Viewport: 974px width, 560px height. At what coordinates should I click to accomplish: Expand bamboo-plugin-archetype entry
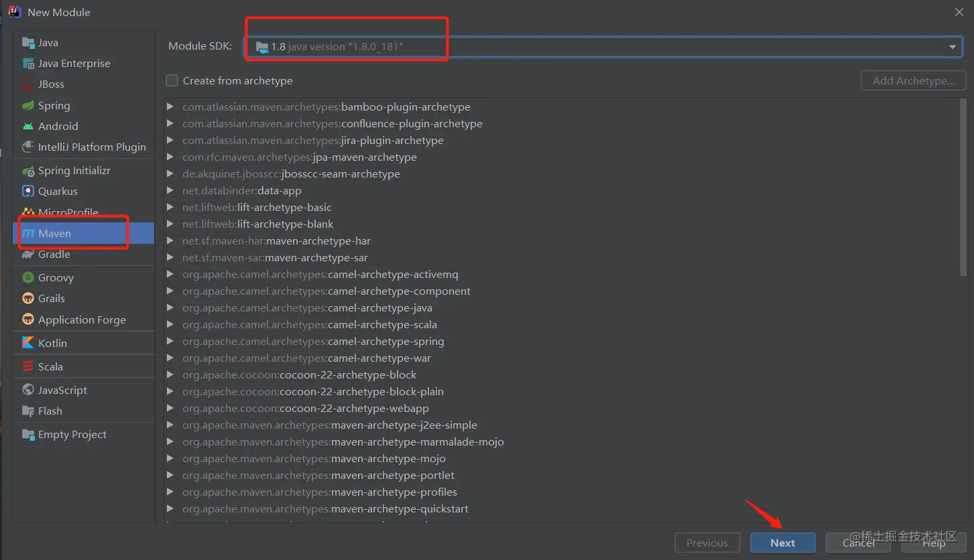coord(170,107)
